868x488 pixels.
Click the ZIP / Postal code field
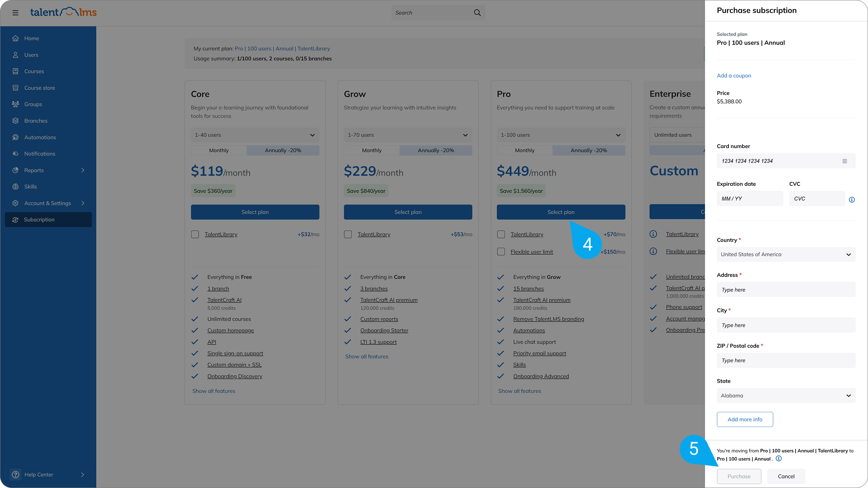point(786,361)
